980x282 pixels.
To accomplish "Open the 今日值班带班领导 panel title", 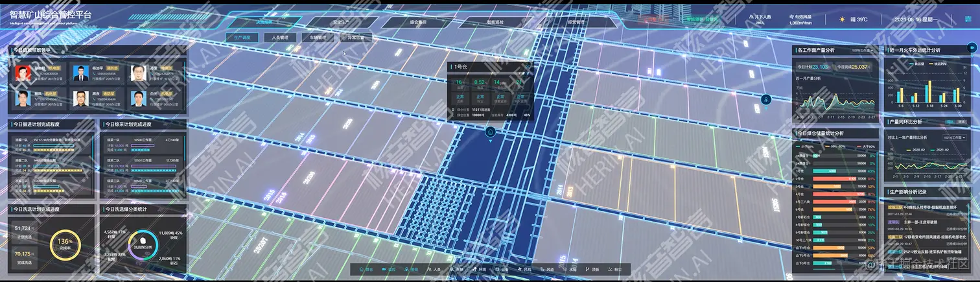I will pyautogui.click(x=32, y=50).
